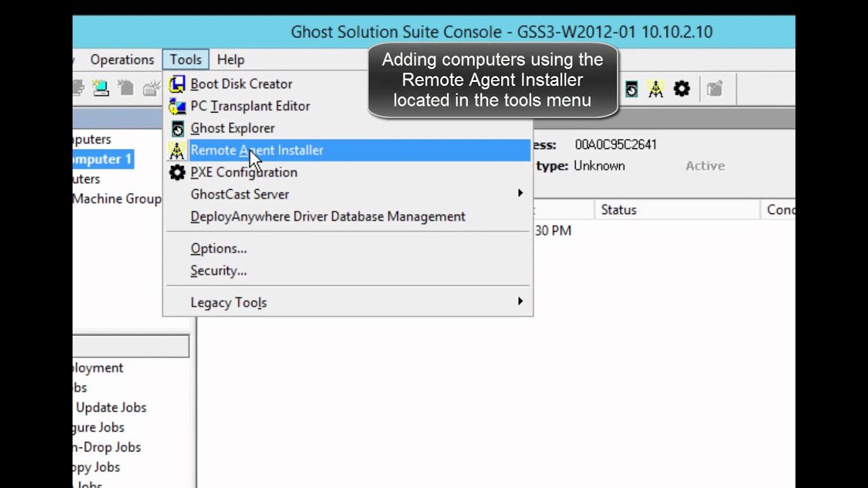Open the Security... menu entry
Image resolution: width=868 pixels, height=488 pixels.
[218, 271]
